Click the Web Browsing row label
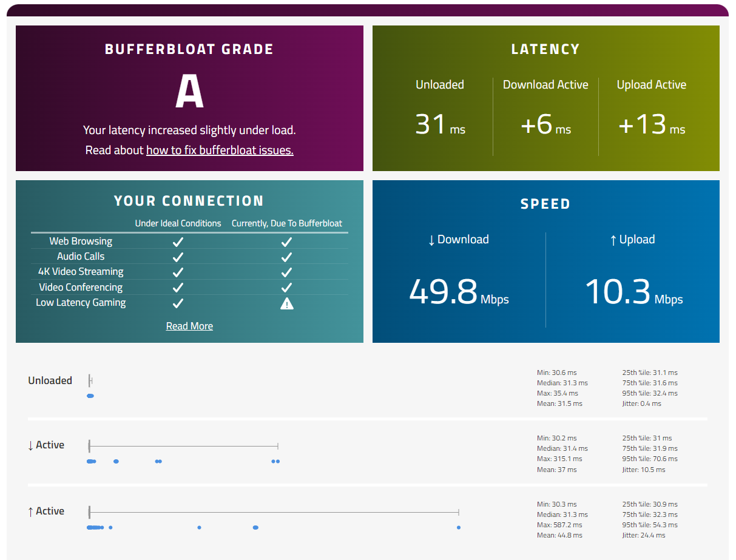Image resolution: width=736 pixels, height=560 pixels. coord(81,241)
